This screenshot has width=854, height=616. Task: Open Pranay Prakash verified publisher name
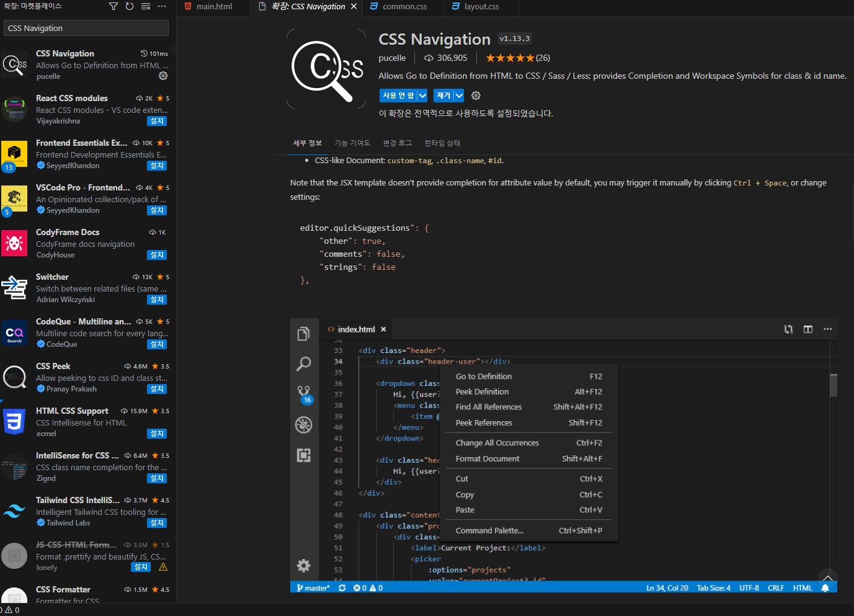pyautogui.click(x=71, y=389)
